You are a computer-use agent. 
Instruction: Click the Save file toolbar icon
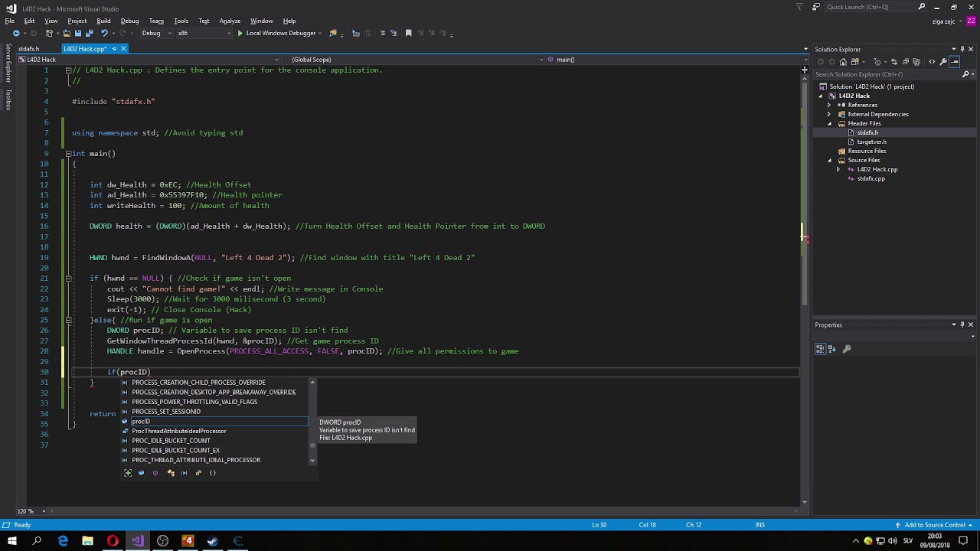pos(78,34)
